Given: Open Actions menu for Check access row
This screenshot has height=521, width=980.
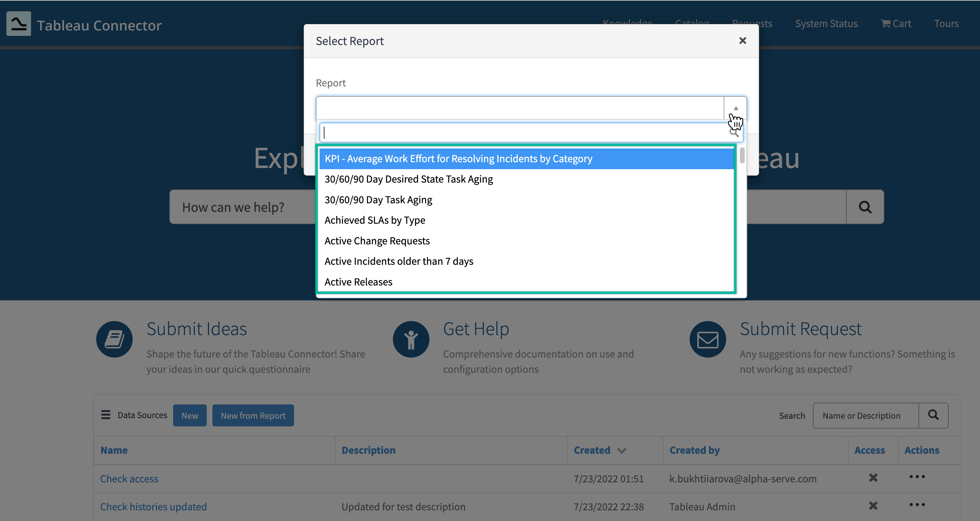Looking at the screenshot, I should point(917,477).
